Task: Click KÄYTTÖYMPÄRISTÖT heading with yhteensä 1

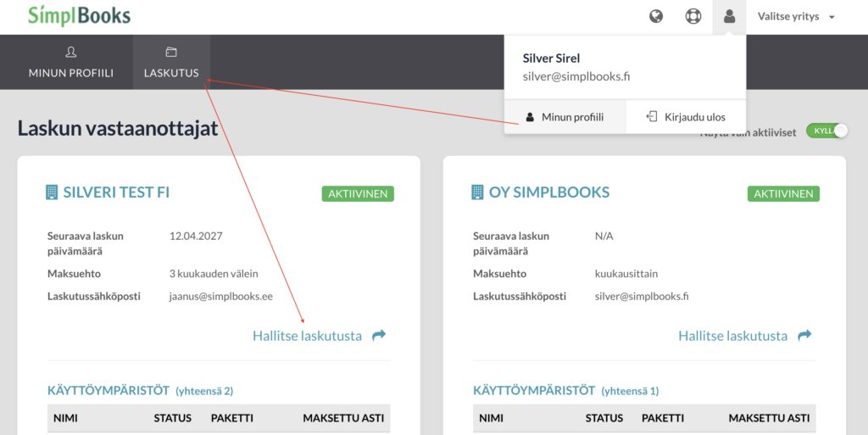Action: [x=565, y=390]
